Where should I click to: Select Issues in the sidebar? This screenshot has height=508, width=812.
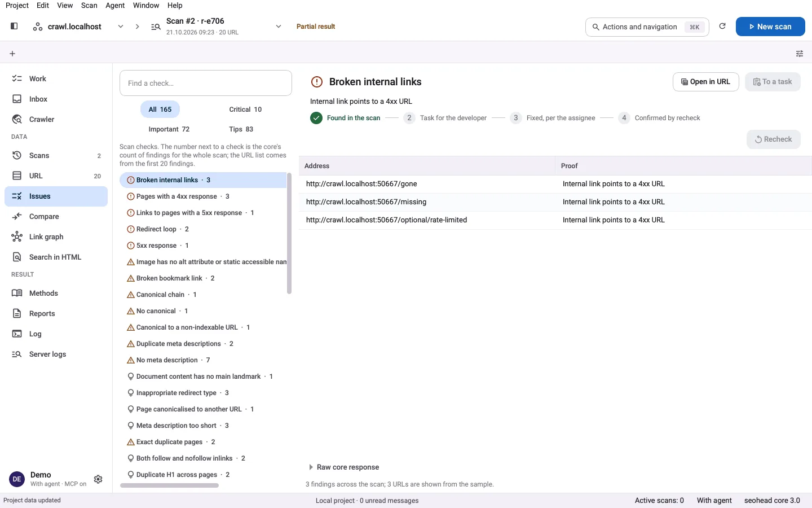coord(56,196)
